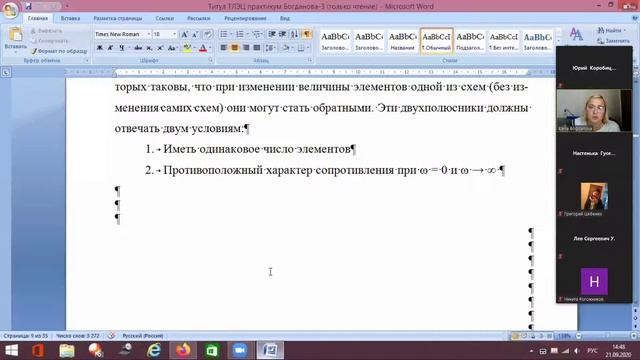Click Найти (Find) button
640x360 pixels.
[x=611, y=30]
